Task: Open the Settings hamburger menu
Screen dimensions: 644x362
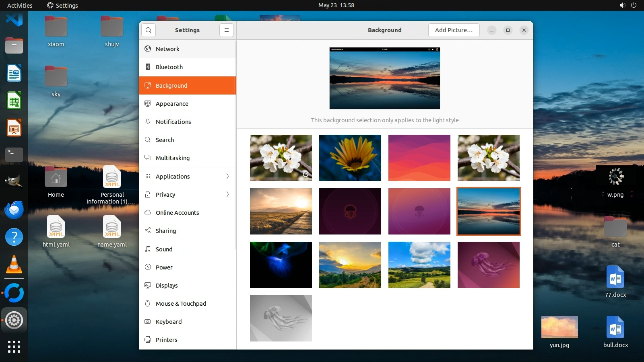Action: pyautogui.click(x=227, y=30)
